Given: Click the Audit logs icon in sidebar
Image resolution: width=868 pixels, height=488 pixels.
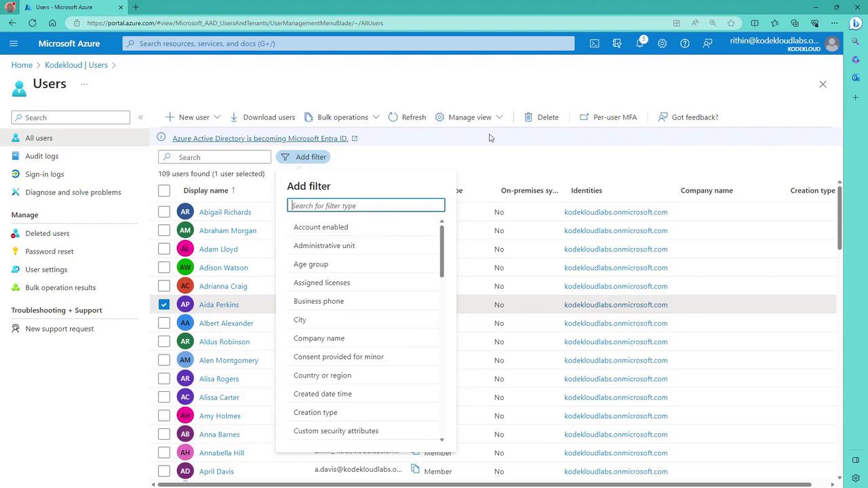Looking at the screenshot, I should point(16,156).
